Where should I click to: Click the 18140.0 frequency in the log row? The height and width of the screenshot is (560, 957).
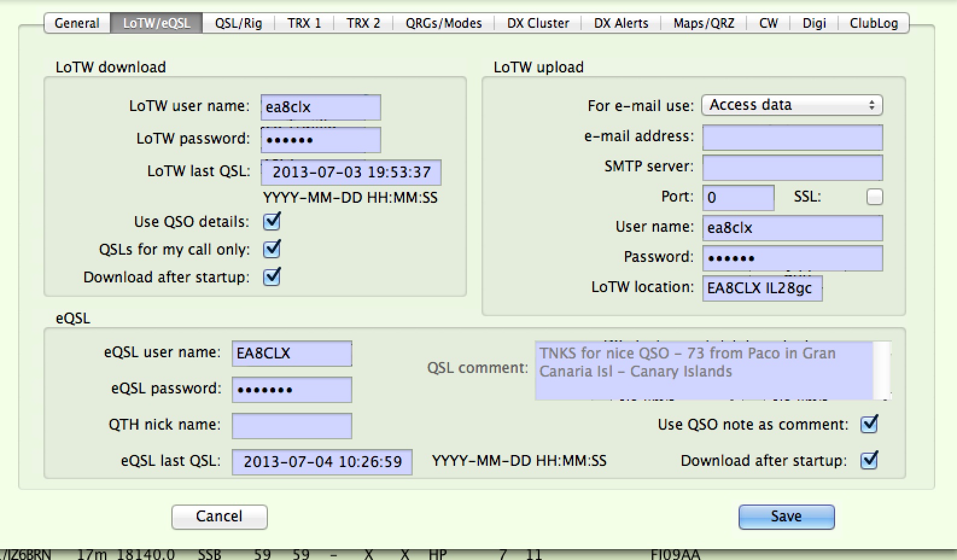point(146,555)
